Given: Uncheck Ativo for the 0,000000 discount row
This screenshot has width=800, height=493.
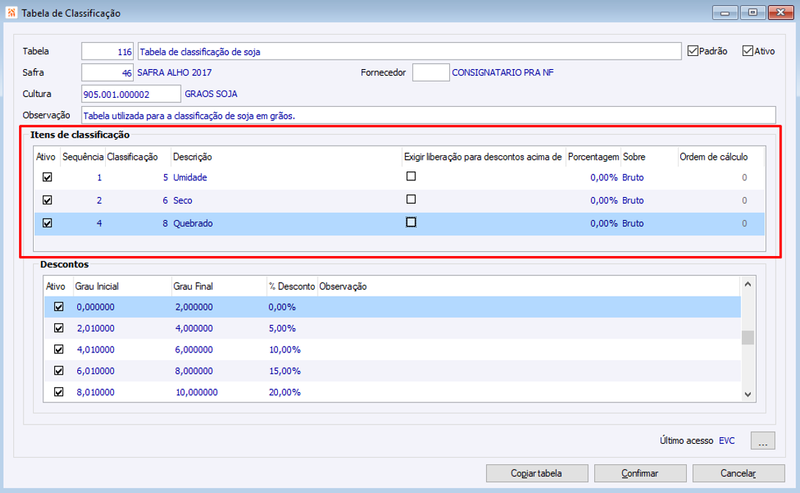Looking at the screenshot, I should [x=59, y=307].
